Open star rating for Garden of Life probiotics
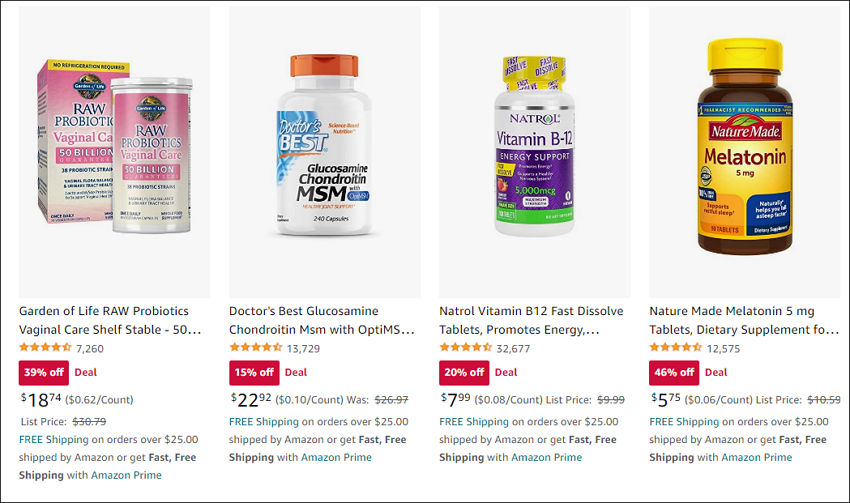 click(x=45, y=347)
